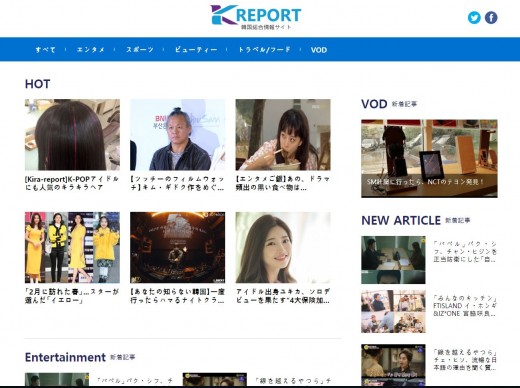520x388 pixels.
Task: Select the エンタメ menu item
Action: (x=90, y=50)
